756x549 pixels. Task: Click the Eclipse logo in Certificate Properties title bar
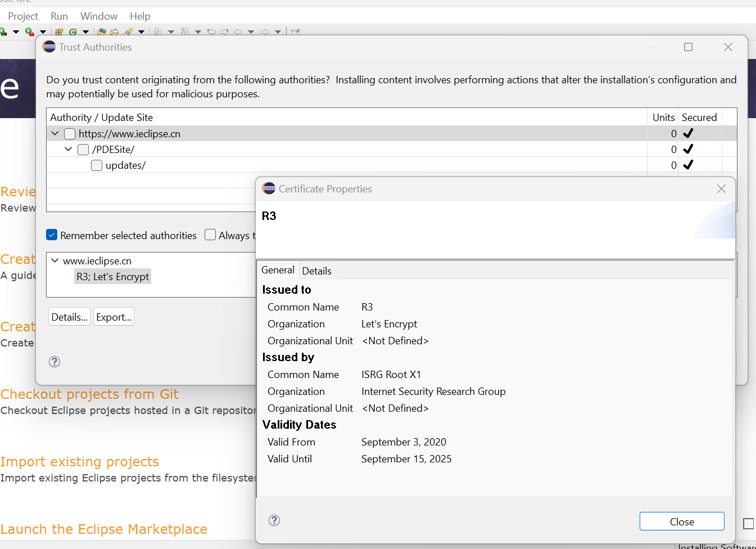pyautogui.click(x=269, y=188)
